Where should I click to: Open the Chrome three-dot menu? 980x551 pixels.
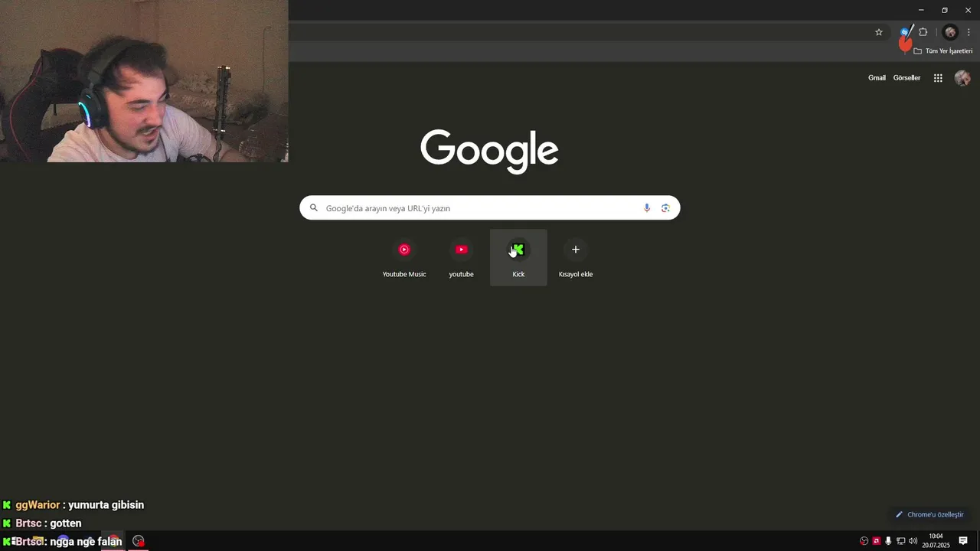969,32
